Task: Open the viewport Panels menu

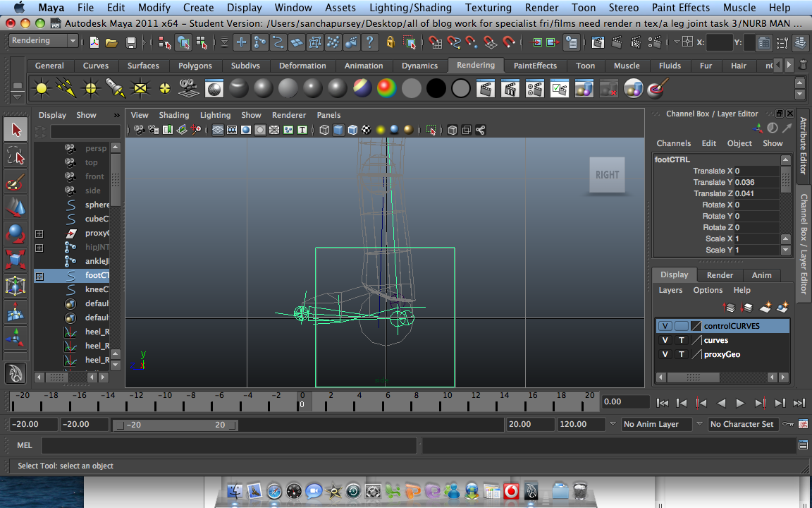Action: click(x=329, y=115)
